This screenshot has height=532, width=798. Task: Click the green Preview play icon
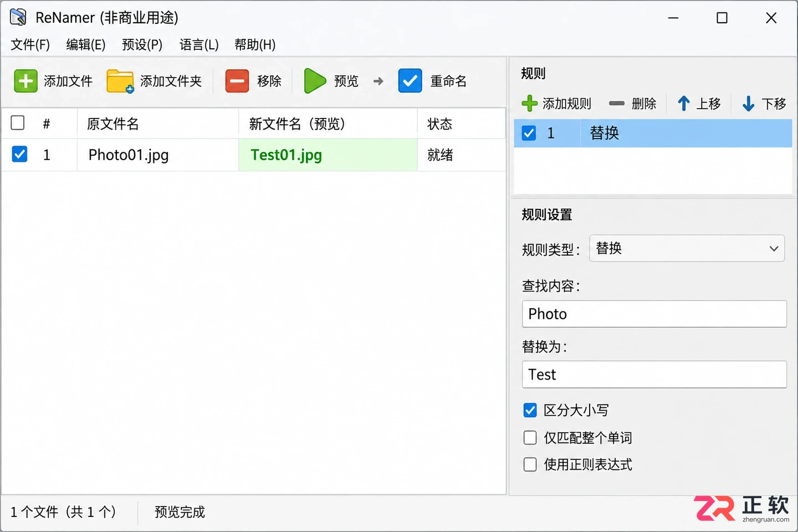pyautogui.click(x=315, y=81)
